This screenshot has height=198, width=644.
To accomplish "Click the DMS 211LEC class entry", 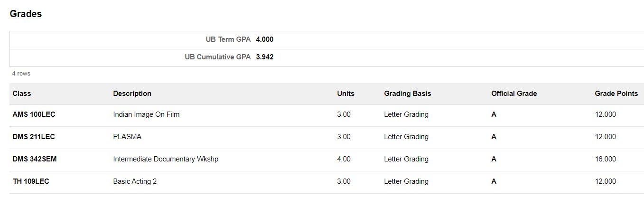I will (34, 137).
